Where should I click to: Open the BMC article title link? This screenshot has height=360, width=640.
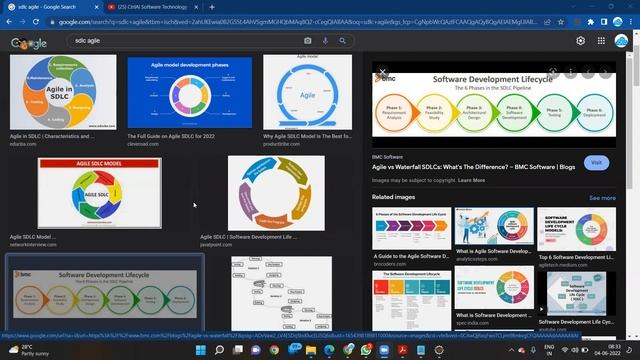point(473,167)
